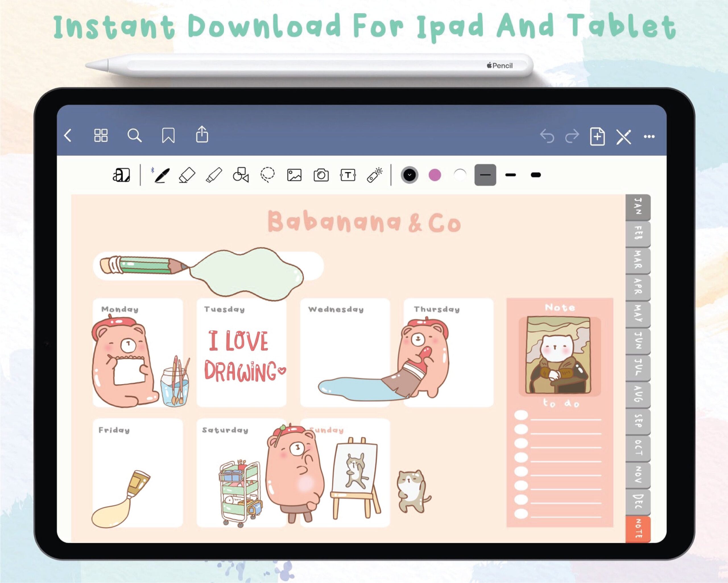Open the more options ellipsis menu
Image resolution: width=728 pixels, height=583 pixels.
point(649,137)
